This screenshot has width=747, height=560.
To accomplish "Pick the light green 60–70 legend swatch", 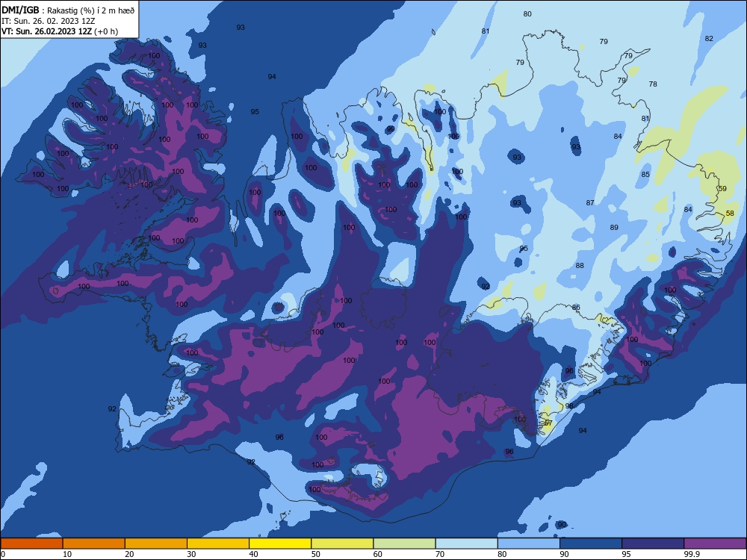I will coord(404,544).
